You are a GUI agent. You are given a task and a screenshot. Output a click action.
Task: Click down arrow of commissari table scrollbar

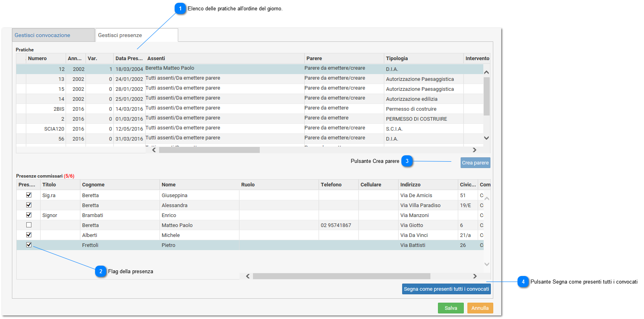[x=487, y=264]
